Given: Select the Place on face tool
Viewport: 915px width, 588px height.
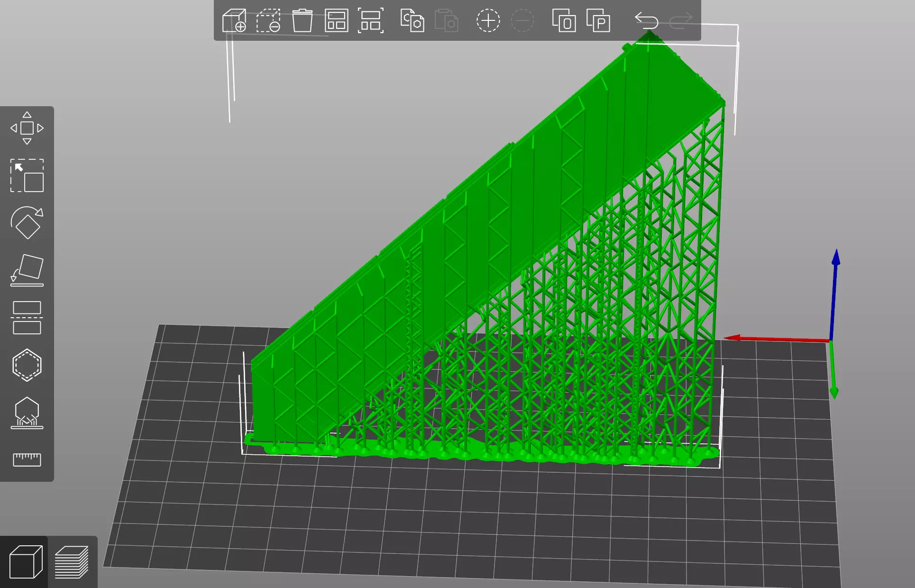Looking at the screenshot, I should (27, 270).
